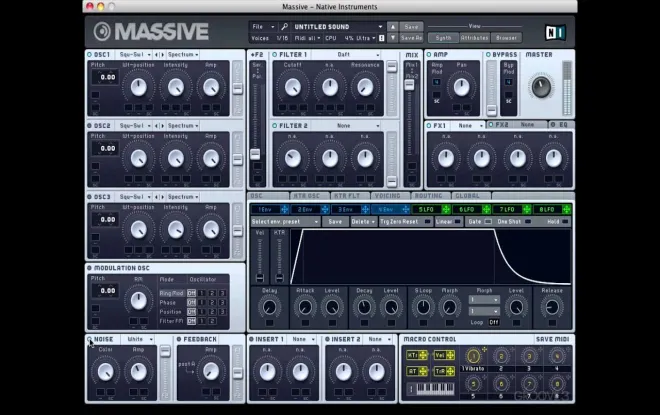The image size is (660, 415).
Task: Load previous preset with the up arrow
Action: [393, 27]
